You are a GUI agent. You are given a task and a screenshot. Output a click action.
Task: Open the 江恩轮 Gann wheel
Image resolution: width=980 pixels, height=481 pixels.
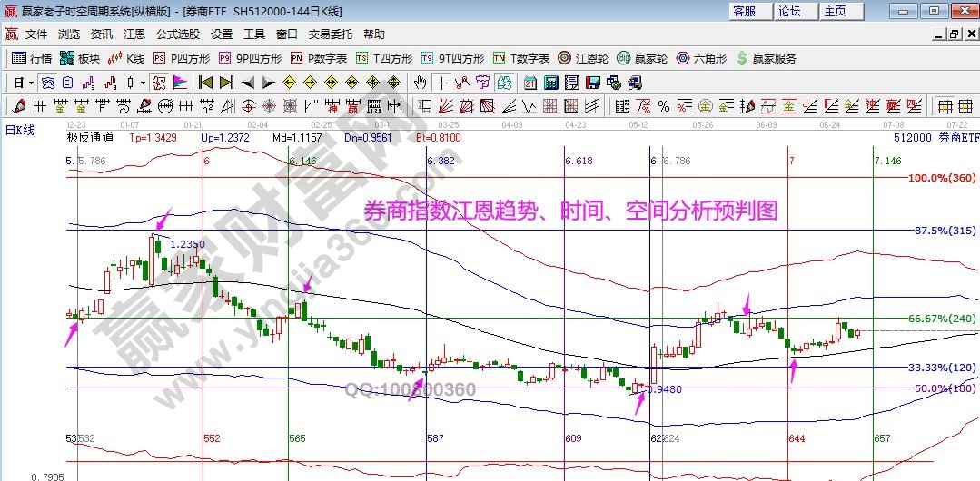coord(583,58)
